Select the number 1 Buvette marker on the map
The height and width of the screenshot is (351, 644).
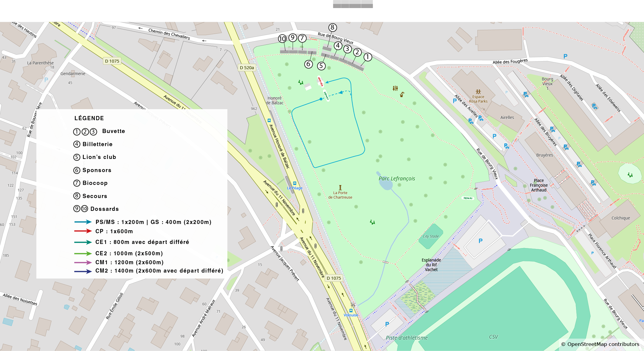coord(368,57)
